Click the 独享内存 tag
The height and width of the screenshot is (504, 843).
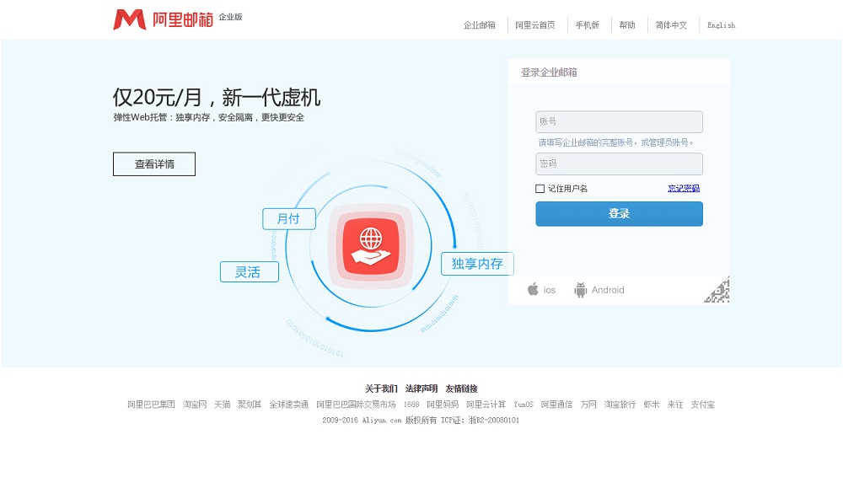pos(477,264)
